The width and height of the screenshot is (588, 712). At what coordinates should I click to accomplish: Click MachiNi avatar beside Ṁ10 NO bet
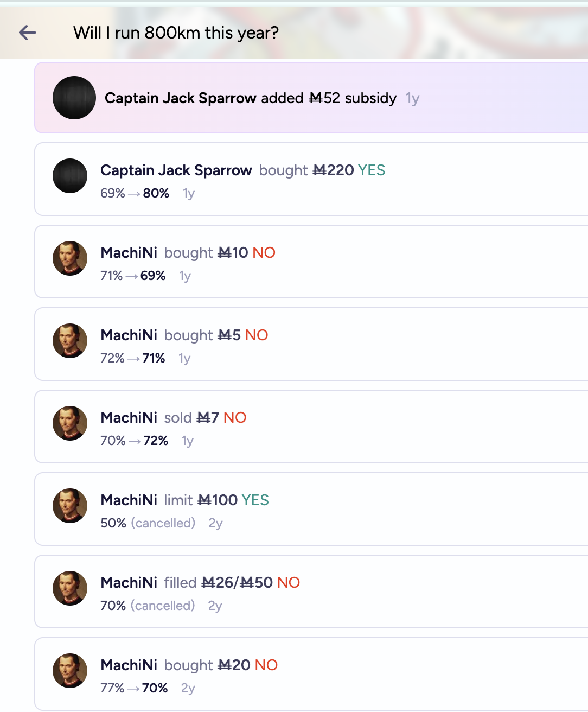pyautogui.click(x=70, y=258)
